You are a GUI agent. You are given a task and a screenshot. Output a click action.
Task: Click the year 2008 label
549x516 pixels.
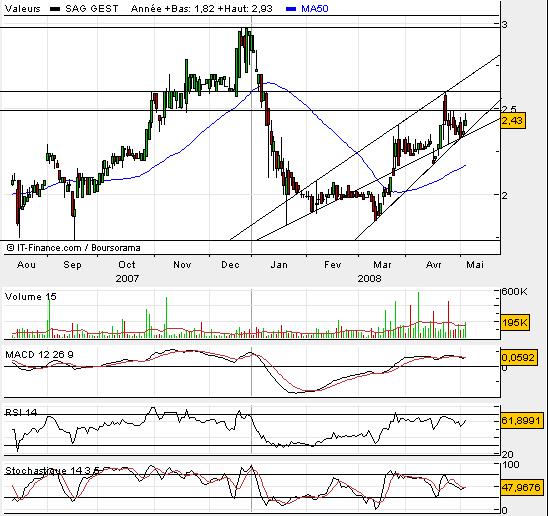tap(369, 279)
